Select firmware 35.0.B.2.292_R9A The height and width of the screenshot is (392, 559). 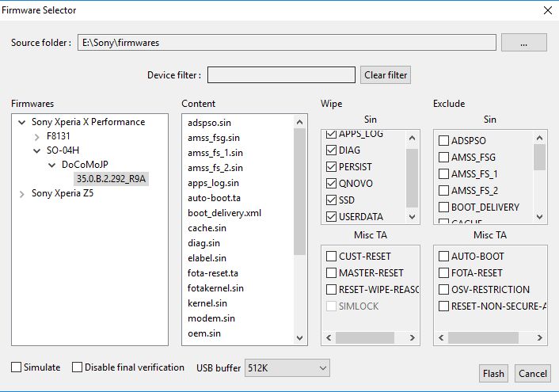click(112, 179)
